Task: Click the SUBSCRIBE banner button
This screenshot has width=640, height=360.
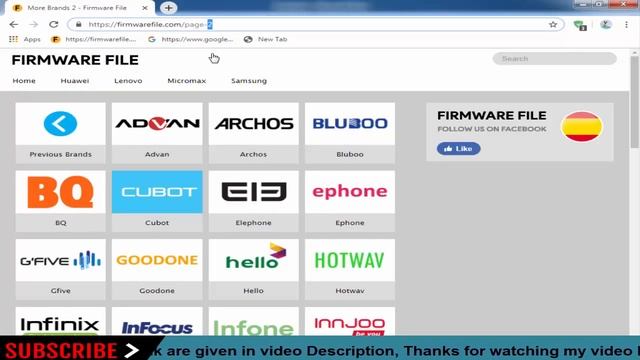Action: pos(73,350)
